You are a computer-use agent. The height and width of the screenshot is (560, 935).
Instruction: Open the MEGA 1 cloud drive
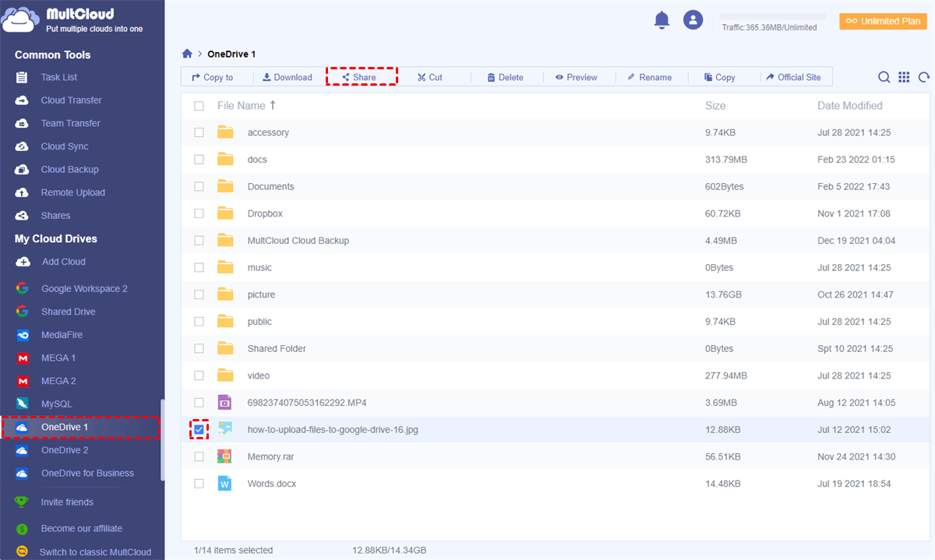[x=58, y=358]
